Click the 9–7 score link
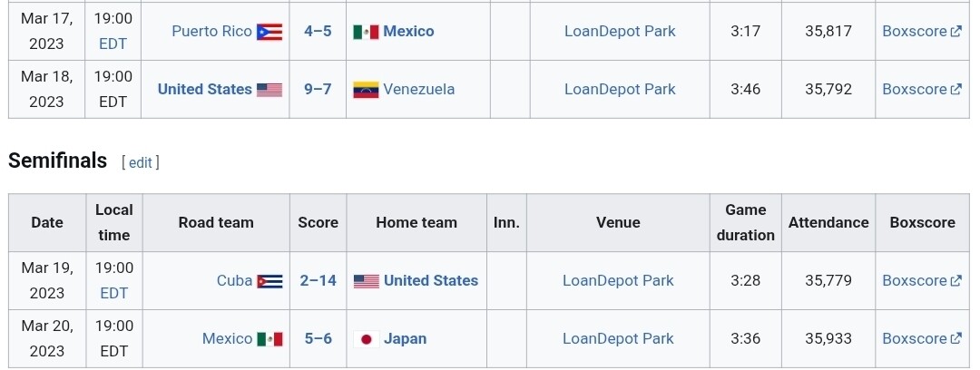980x370 pixels. (318, 89)
